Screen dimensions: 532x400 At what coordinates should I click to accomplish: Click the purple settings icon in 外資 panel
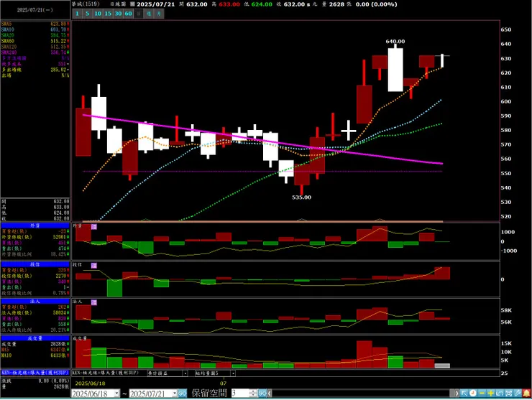coord(94,226)
